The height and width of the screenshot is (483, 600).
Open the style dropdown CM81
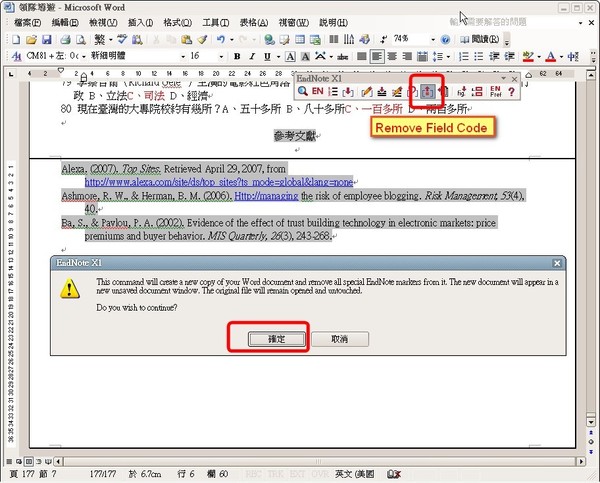(x=84, y=57)
